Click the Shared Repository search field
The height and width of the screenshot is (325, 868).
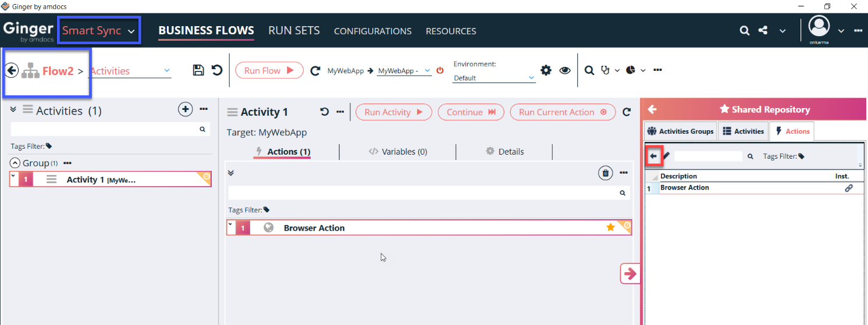[707, 156]
